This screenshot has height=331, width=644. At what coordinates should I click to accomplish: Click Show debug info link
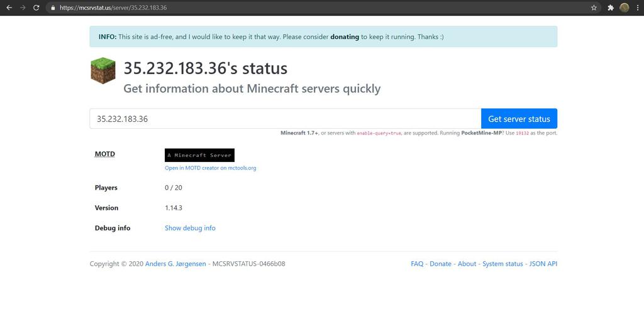190,228
